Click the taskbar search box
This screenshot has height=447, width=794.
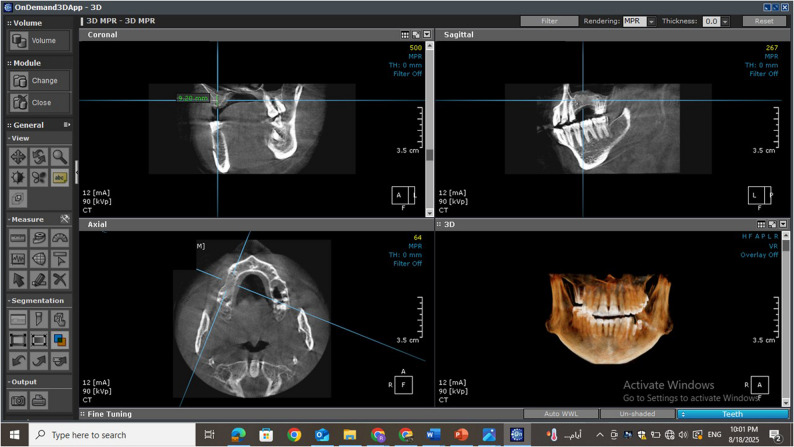[112, 435]
